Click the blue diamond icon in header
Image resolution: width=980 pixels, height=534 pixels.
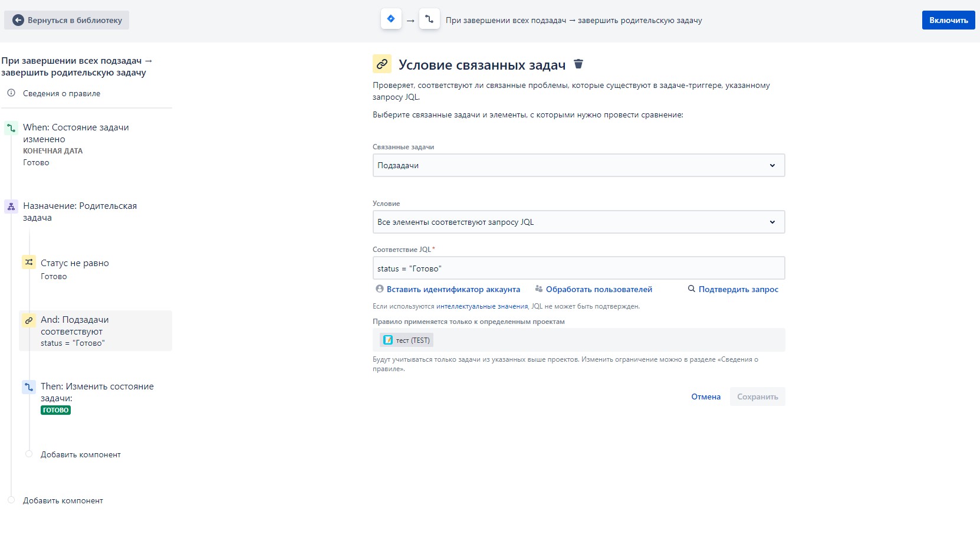pyautogui.click(x=391, y=19)
